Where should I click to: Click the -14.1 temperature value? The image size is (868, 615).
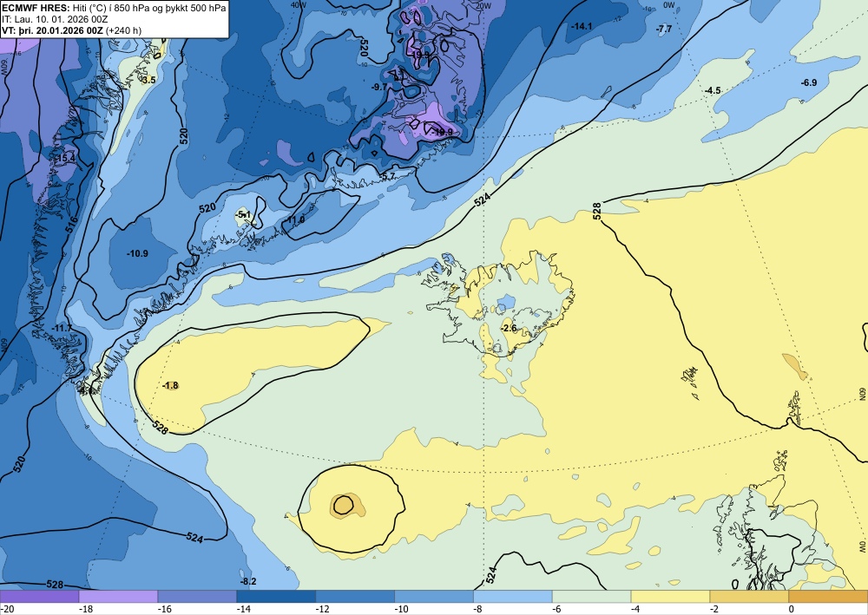click(x=582, y=26)
